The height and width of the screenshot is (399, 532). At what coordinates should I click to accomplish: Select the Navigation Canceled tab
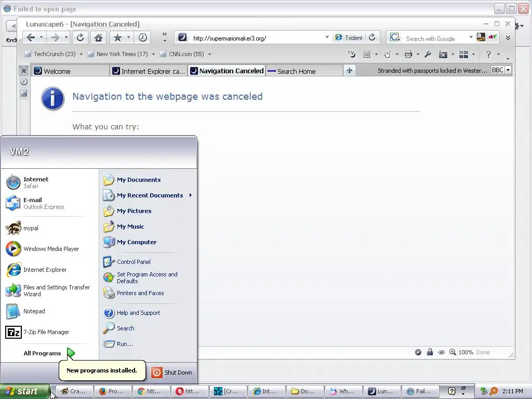pos(227,71)
